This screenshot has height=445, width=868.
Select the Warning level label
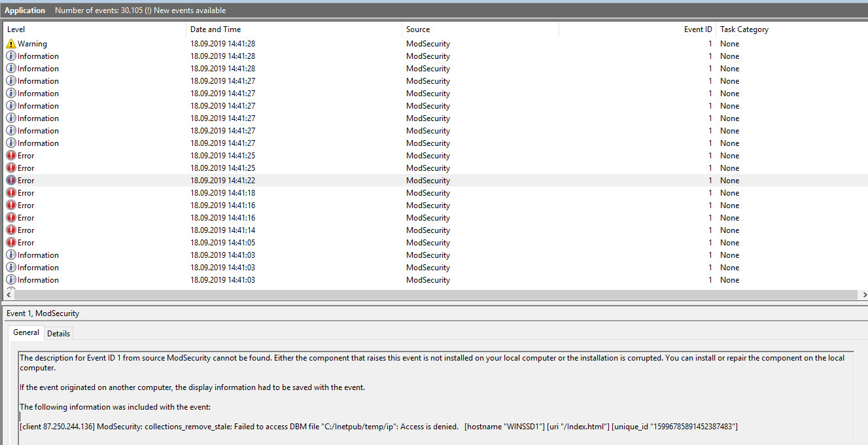pyautogui.click(x=33, y=44)
